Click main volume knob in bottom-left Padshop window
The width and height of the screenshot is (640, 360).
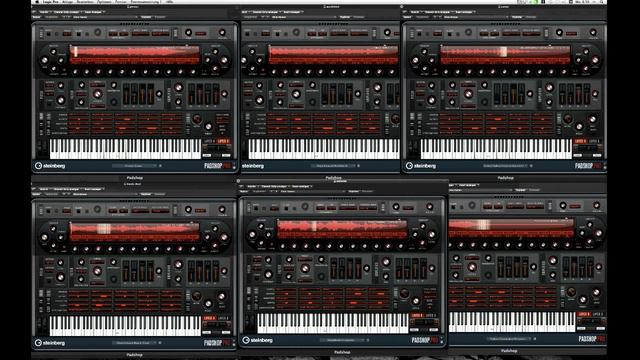(222, 209)
